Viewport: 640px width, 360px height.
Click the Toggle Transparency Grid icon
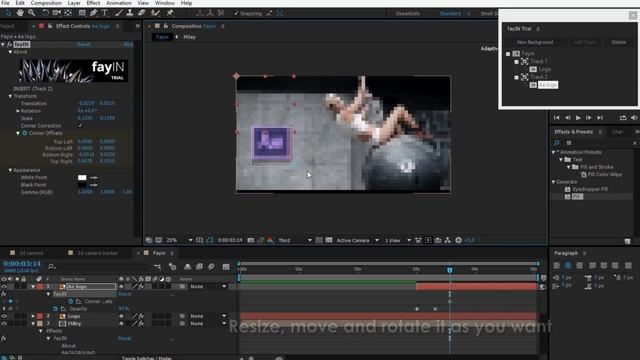pyautogui.click(x=329, y=240)
